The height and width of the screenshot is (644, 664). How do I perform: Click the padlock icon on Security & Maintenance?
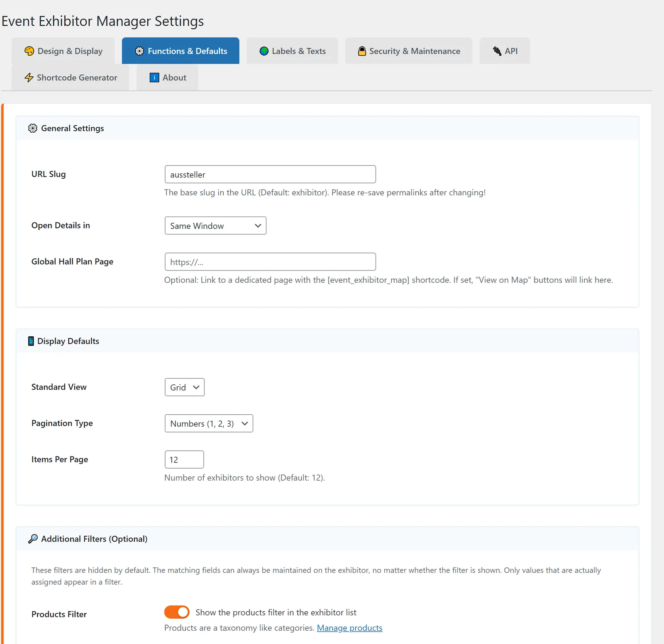click(x=362, y=51)
